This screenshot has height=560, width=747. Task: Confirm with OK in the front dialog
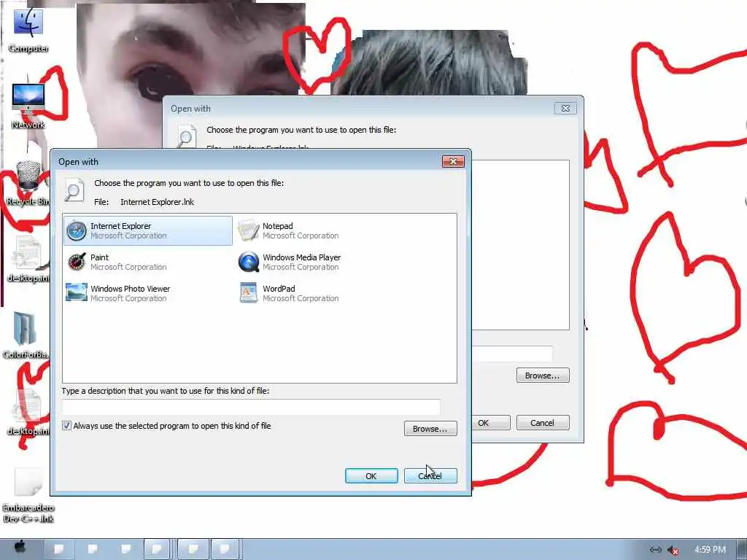371,475
